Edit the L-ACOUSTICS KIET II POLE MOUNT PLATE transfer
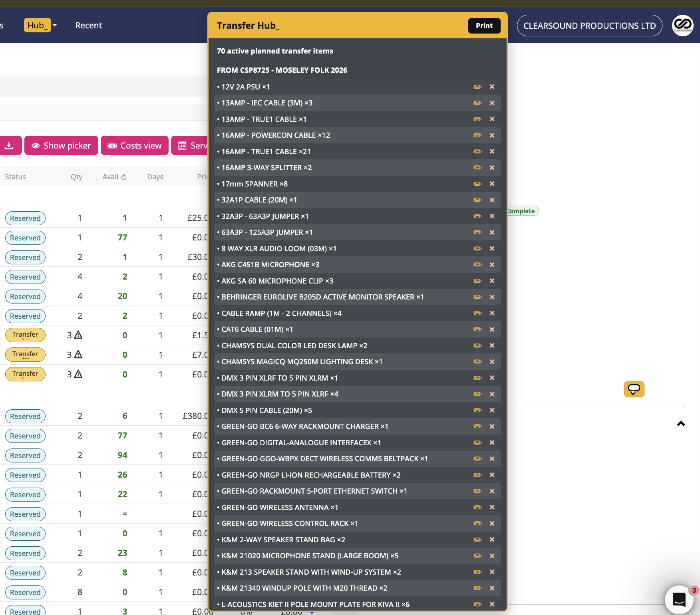Image resolution: width=700 pixels, height=615 pixels. 477,604
